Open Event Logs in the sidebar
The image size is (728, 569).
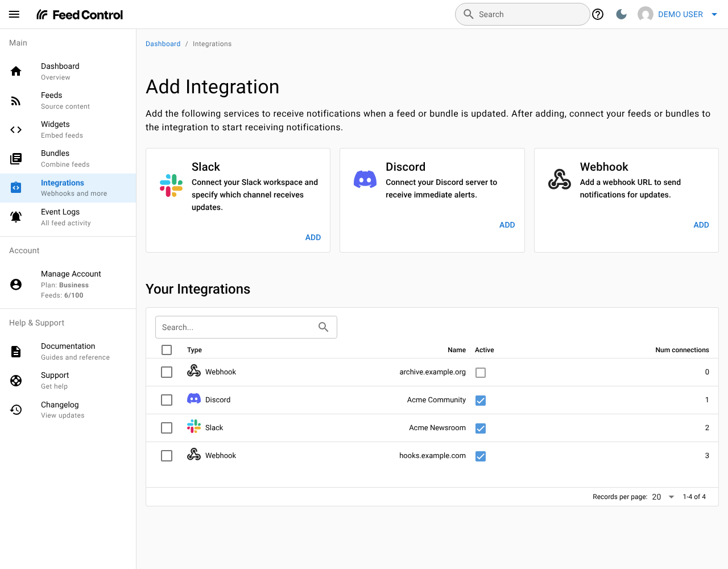click(x=68, y=217)
